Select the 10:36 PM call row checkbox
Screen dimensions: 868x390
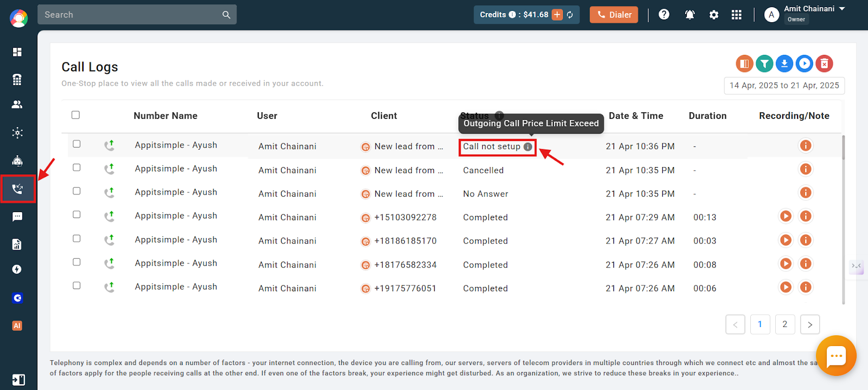click(76, 144)
